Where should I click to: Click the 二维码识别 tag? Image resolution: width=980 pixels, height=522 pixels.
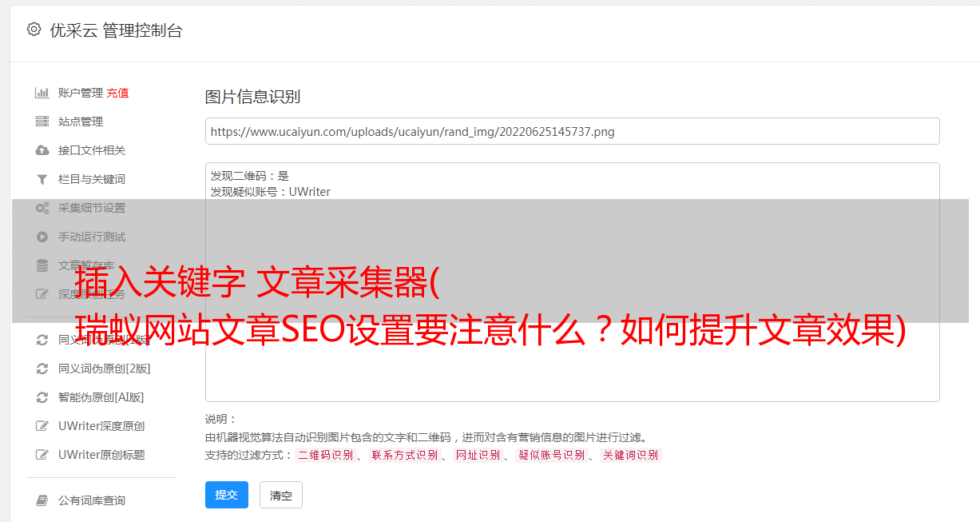click(325, 455)
